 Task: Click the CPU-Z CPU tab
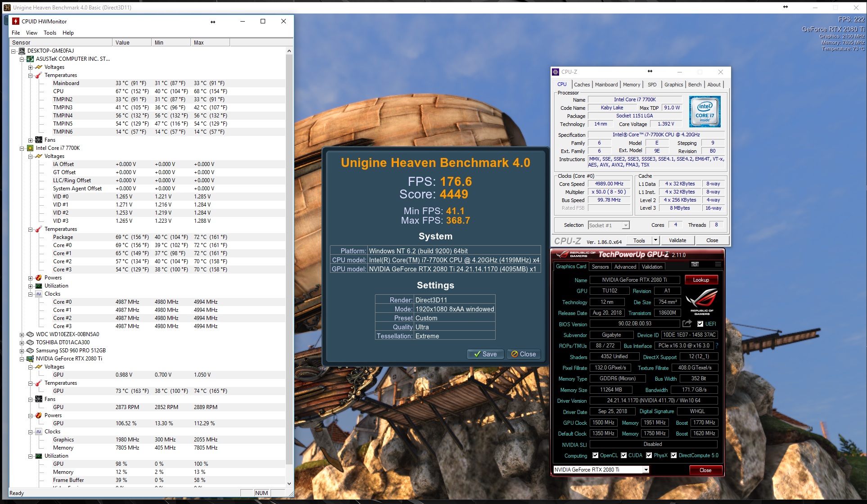click(x=562, y=85)
